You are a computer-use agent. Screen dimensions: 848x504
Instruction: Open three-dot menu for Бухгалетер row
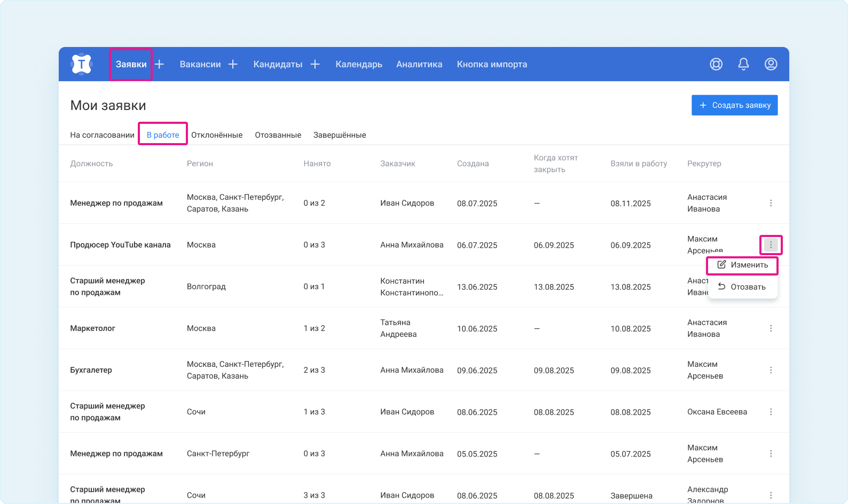771,370
